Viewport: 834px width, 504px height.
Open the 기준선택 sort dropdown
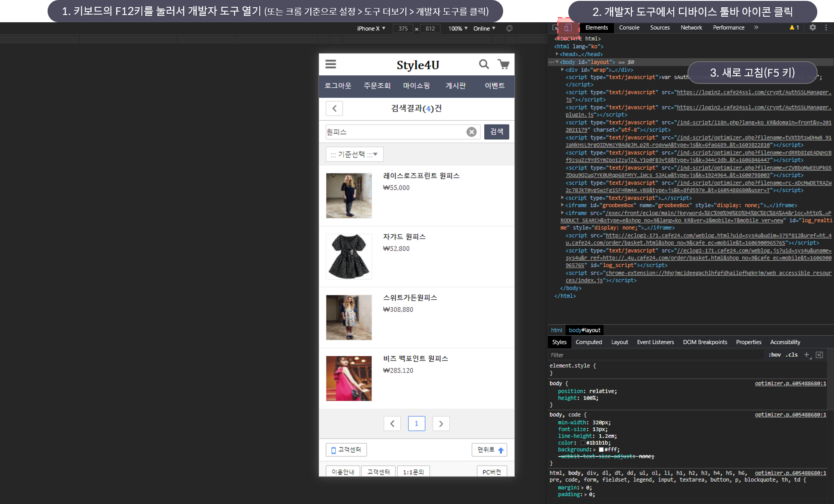(354, 154)
